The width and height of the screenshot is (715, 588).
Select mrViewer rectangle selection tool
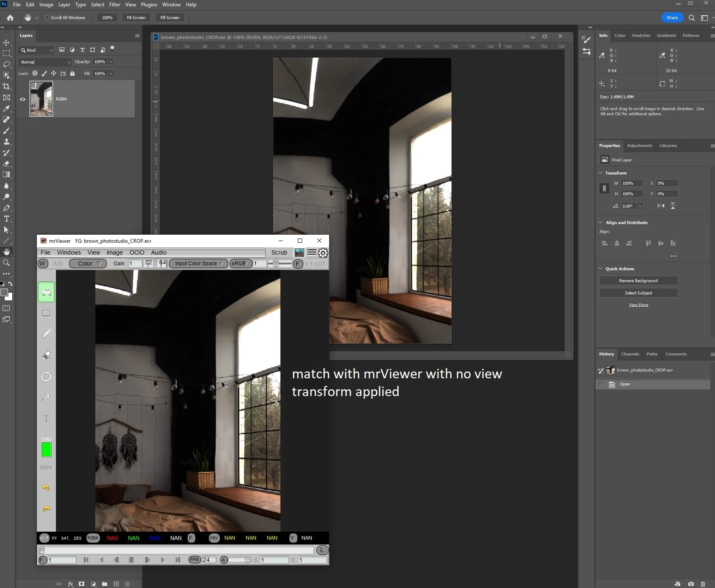(x=46, y=313)
